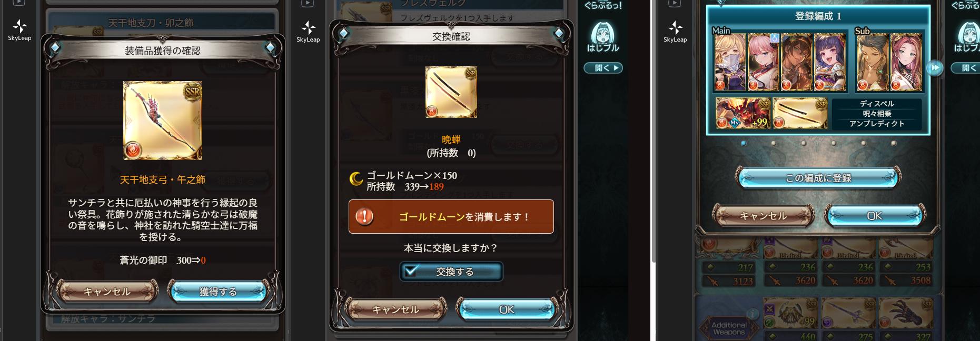Expand the 開く panel in the rightmost window

tap(966, 68)
